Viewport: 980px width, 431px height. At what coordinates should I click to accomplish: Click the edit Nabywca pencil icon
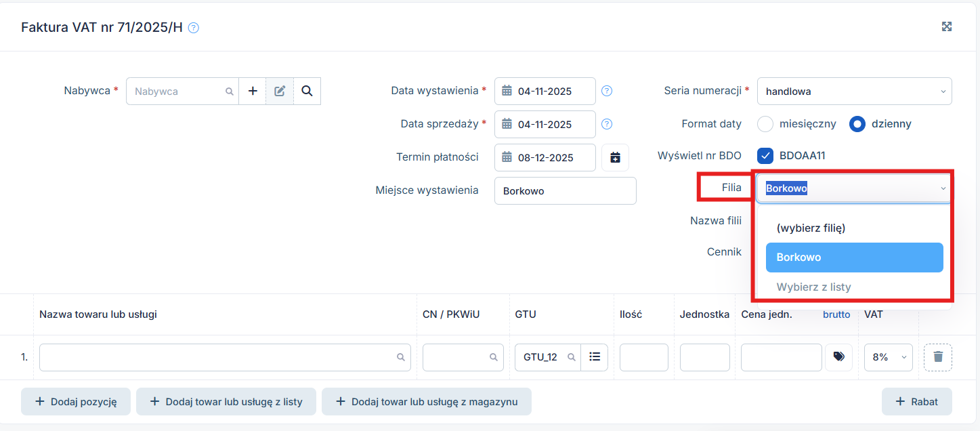click(280, 91)
